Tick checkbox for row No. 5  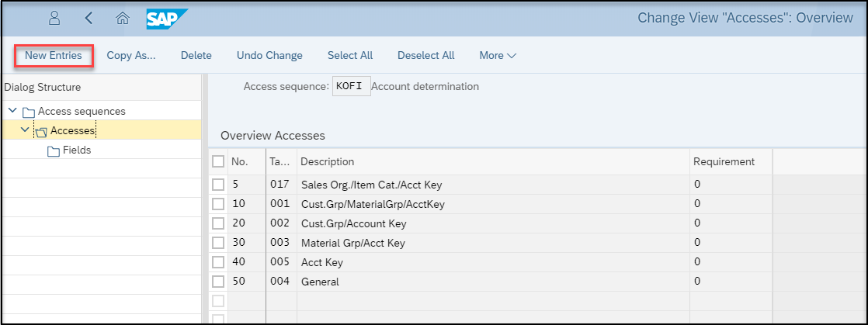click(218, 184)
